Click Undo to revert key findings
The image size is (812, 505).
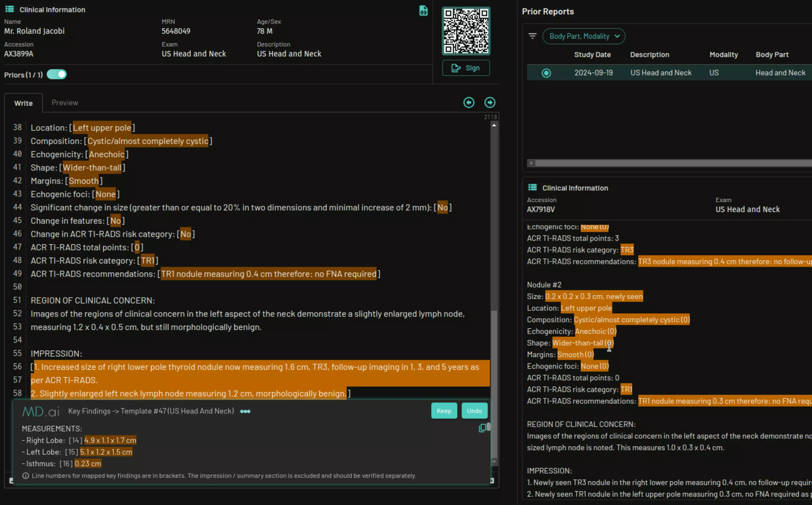[x=474, y=411]
